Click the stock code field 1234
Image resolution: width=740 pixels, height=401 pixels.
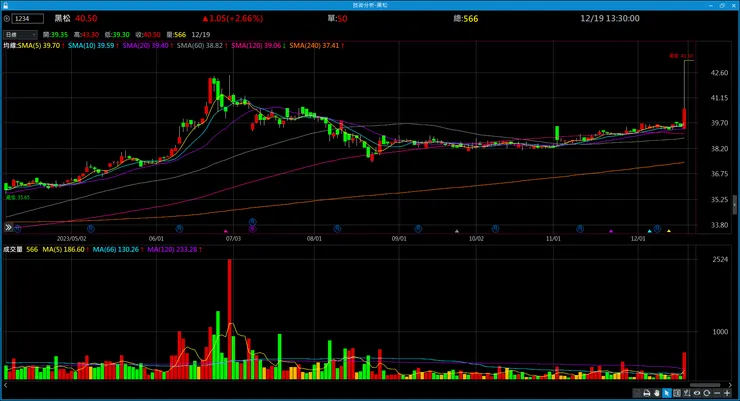tap(27, 19)
